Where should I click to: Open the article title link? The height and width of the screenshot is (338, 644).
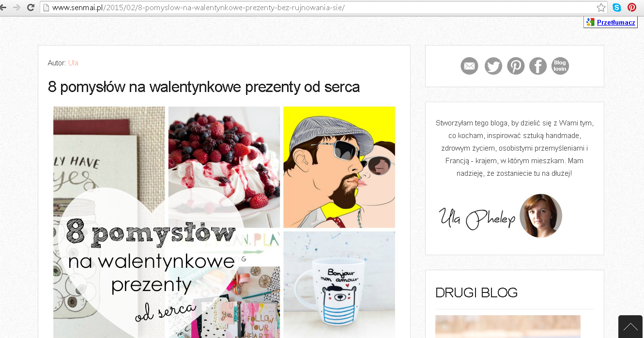click(x=204, y=87)
